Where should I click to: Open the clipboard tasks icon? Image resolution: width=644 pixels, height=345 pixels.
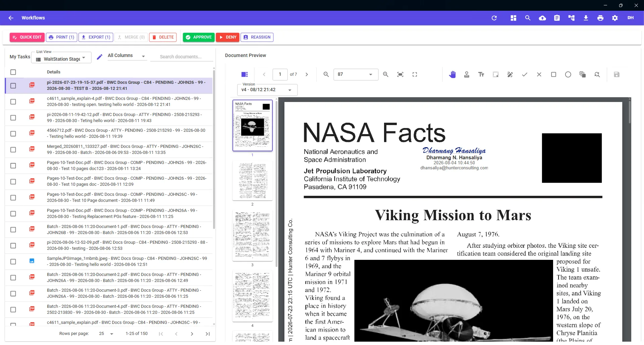557,18
